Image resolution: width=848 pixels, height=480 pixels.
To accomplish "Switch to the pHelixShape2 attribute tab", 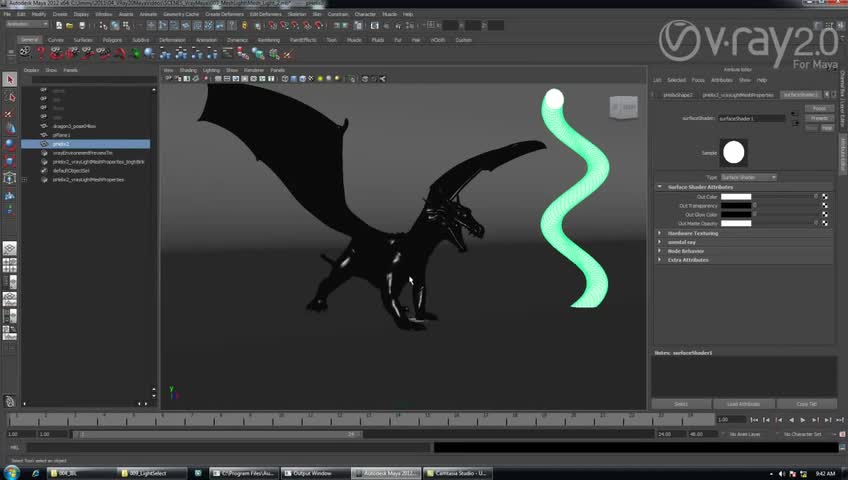I will point(677,95).
